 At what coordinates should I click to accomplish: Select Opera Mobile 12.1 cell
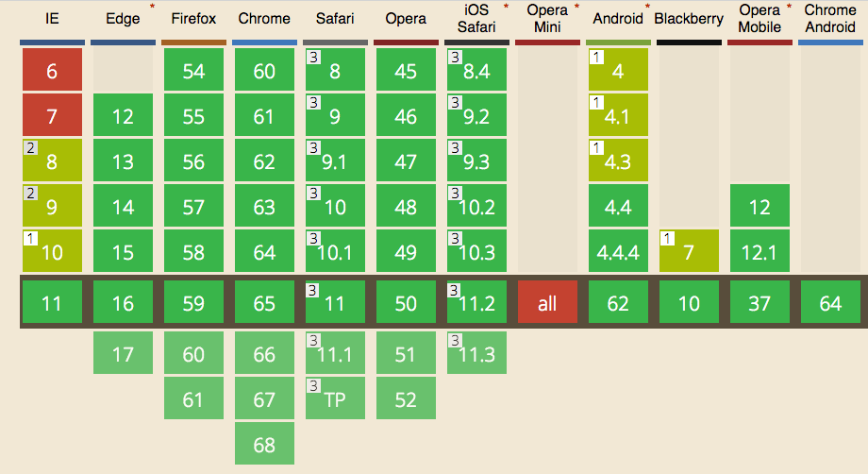(x=759, y=252)
